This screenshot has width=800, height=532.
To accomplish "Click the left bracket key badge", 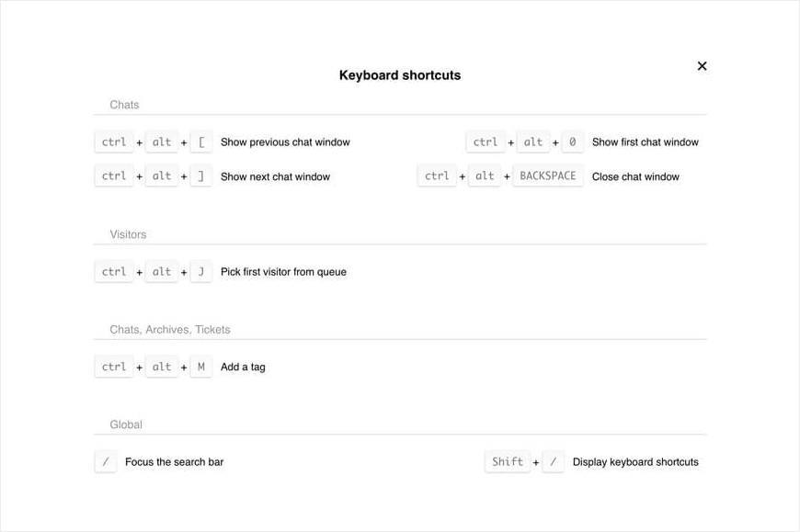I will pos(201,142).
